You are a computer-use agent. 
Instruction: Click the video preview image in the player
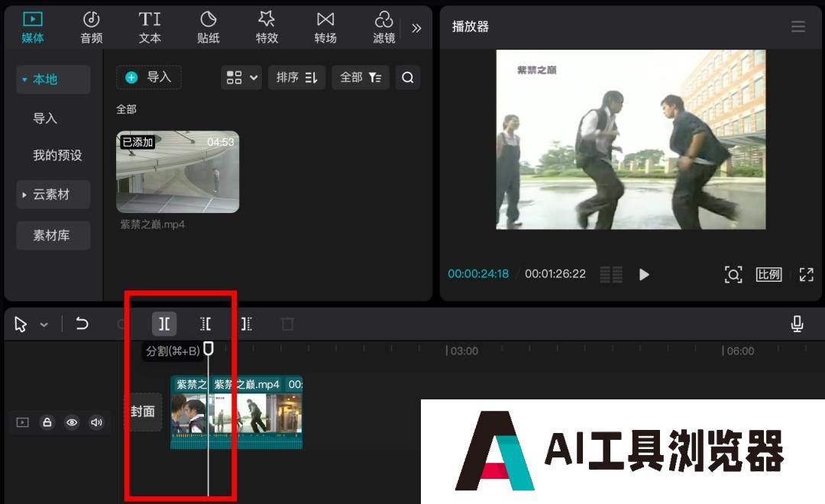631,140
